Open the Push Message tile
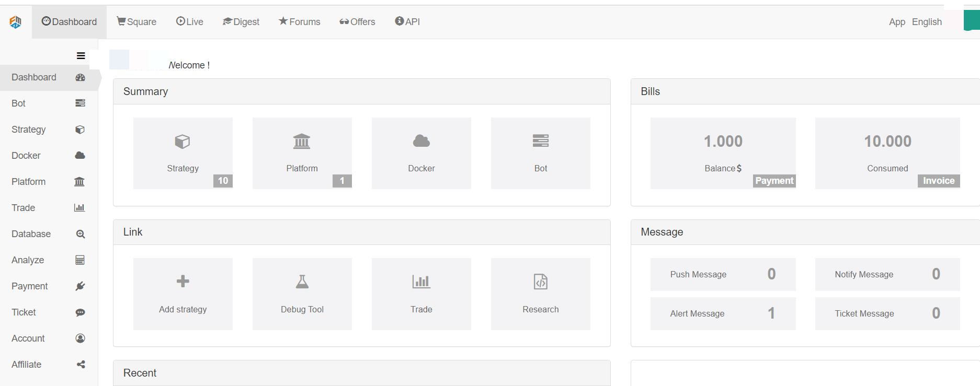This screenshot has width=980, height=386. 723,274
